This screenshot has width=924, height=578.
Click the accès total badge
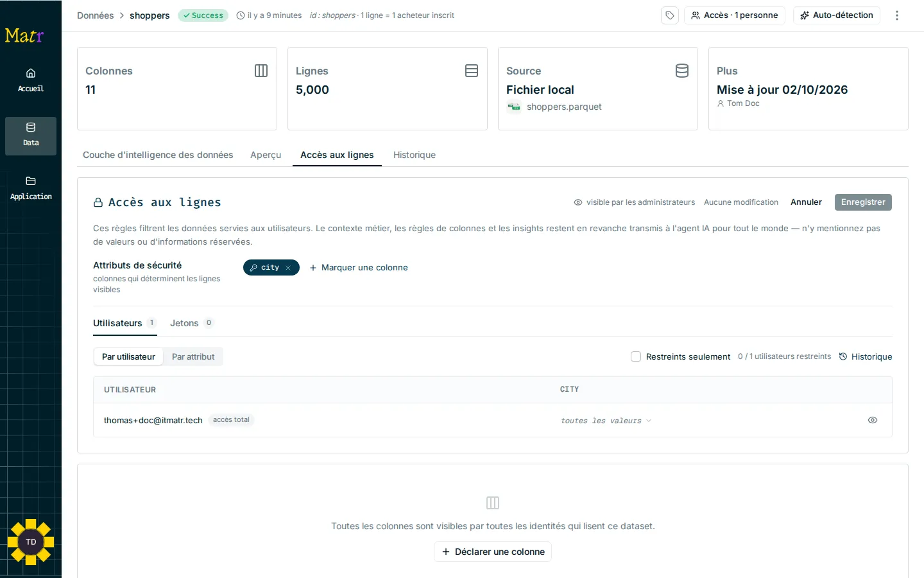231,420
